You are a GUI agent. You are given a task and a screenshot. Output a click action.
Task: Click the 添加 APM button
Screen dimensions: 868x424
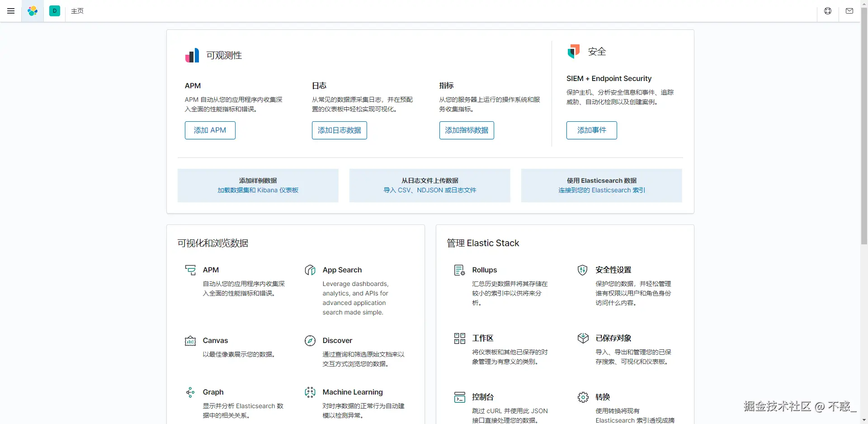click(210, 130)
